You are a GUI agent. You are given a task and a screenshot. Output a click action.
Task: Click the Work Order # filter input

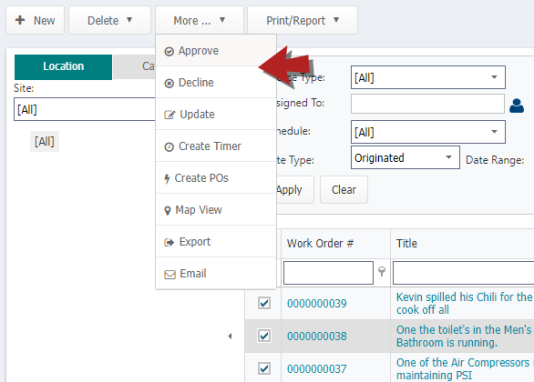pos(328,273)
